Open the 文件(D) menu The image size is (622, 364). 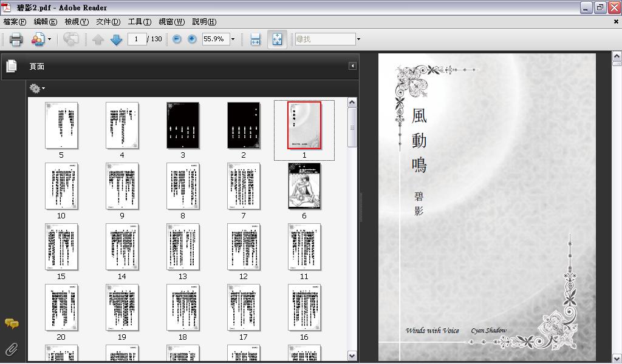click(108, 22)
